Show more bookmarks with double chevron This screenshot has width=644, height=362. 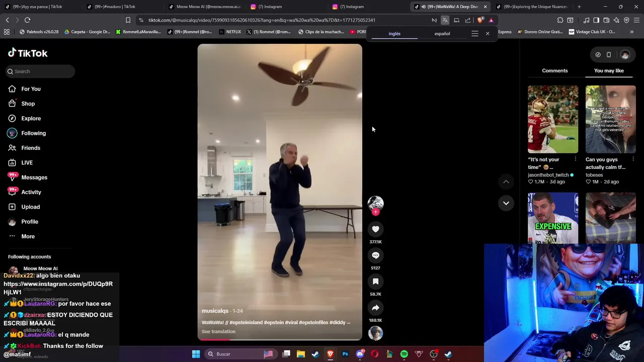click(631, 32)
